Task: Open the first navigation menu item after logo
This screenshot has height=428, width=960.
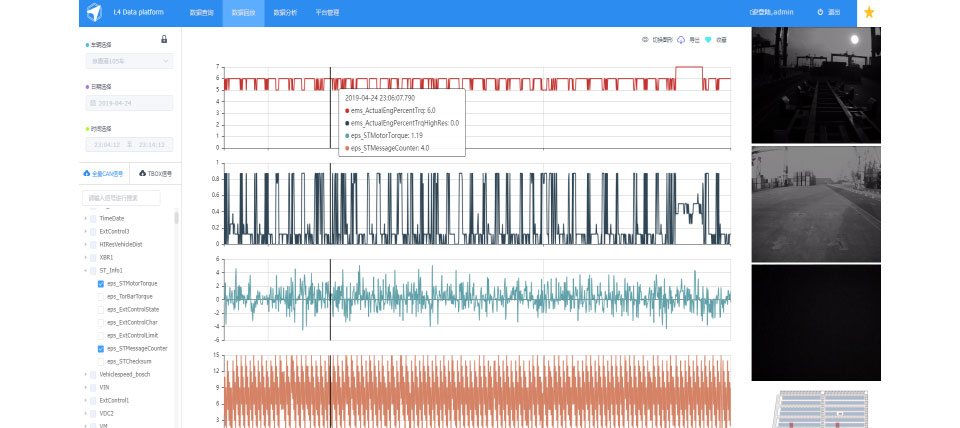Action: click(x=201, y=13)
